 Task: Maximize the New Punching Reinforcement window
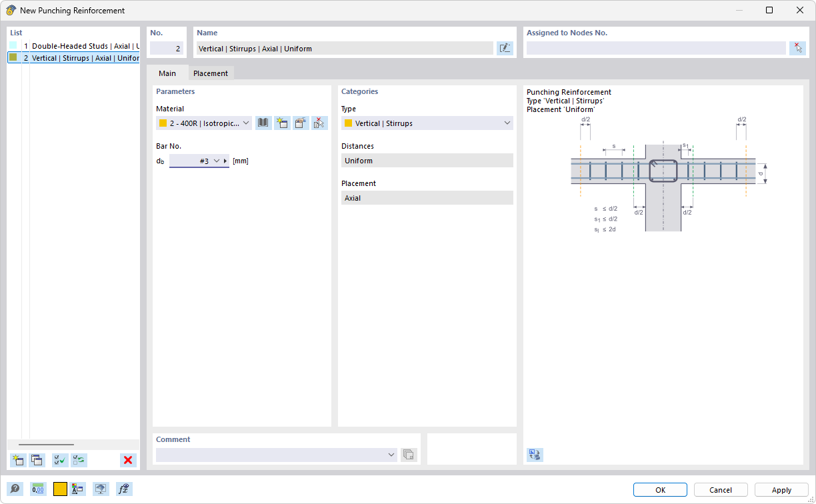pyautogui.click(x=769, y=10)
